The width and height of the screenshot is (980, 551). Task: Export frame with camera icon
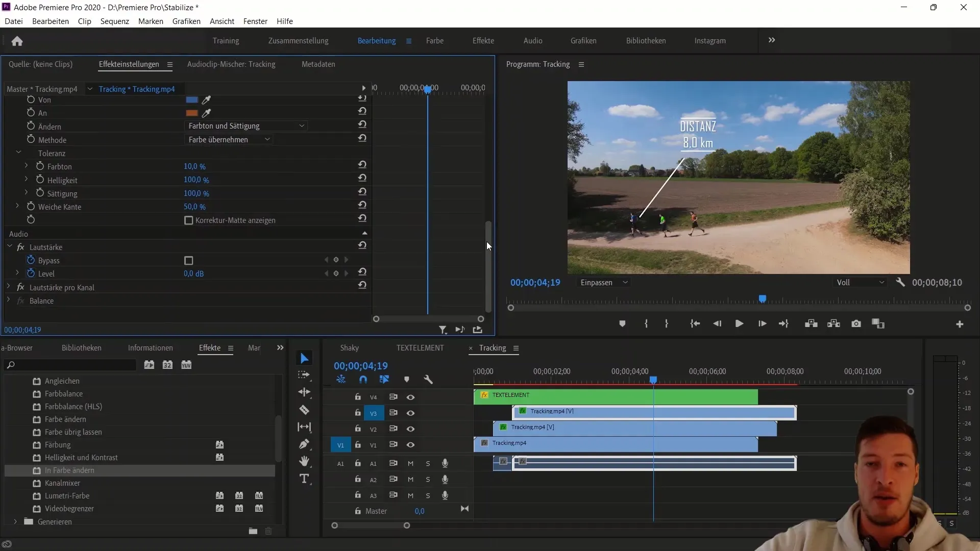pyautogui.click(x=856, y=324)
